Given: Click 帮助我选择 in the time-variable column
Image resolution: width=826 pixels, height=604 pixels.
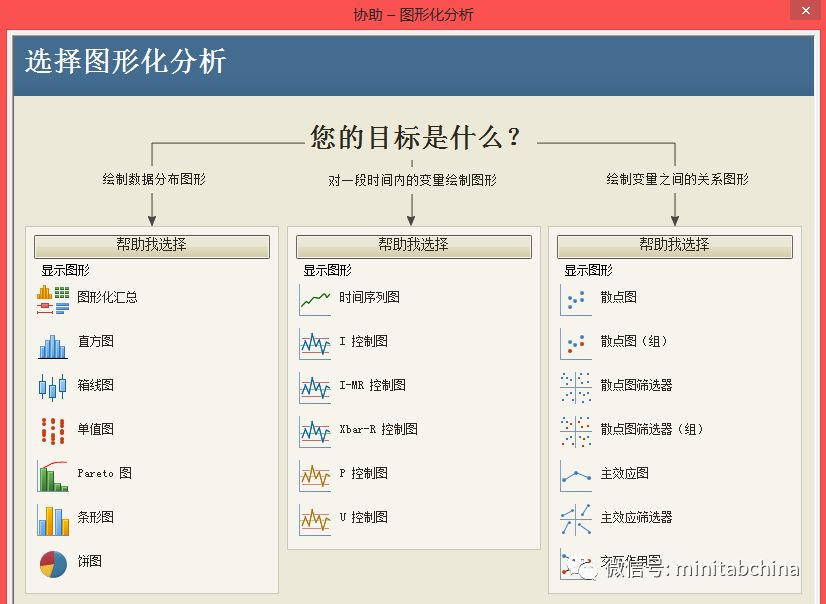Looking at the screenshot, I should coord(413,245).
